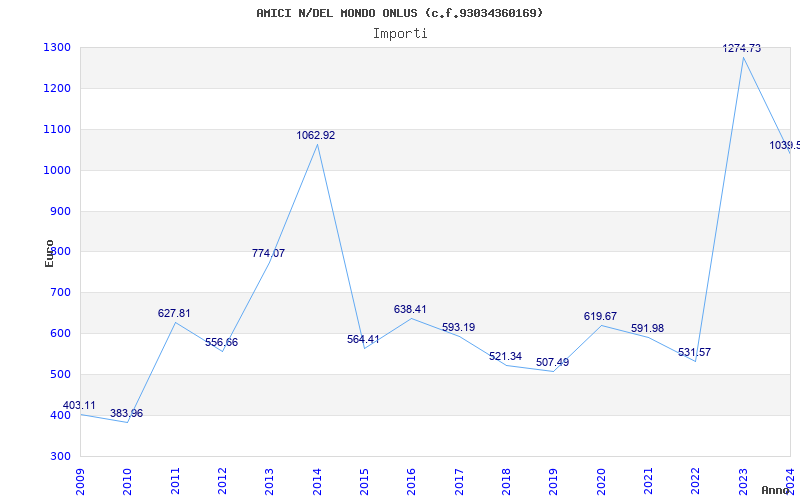Click the x-axis year 2016
Viewport: 800px width, 500px height.
tap(412, 481)
